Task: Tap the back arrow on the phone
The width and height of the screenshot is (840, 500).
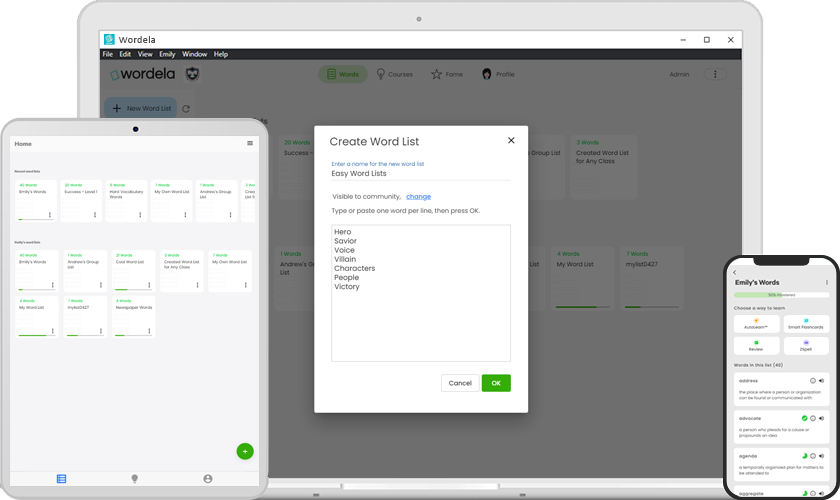Action: coord(735,272)
